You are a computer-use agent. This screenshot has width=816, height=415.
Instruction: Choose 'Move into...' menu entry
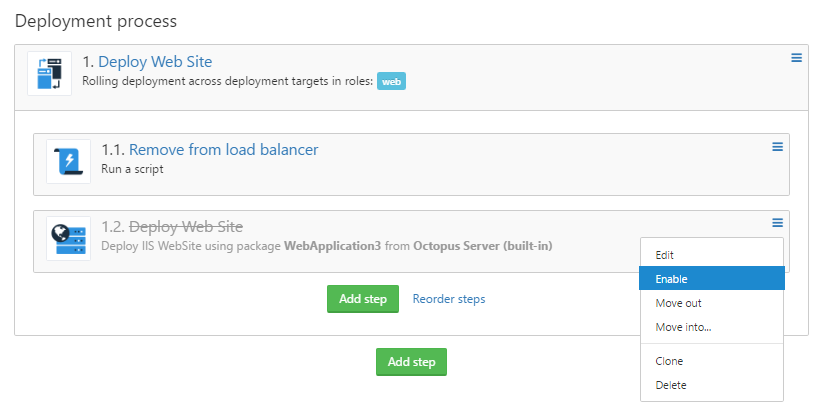pyautogui.click(x=683, y=327)
